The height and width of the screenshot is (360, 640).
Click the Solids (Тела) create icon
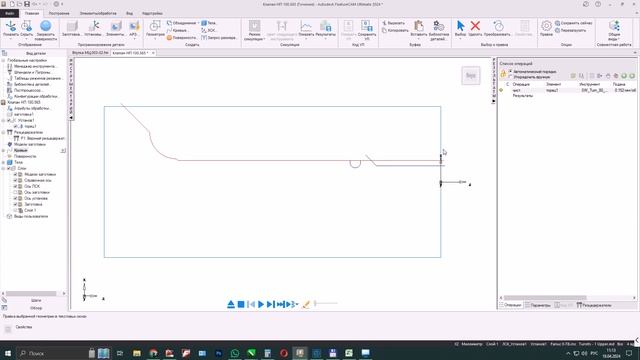point(204,23)
